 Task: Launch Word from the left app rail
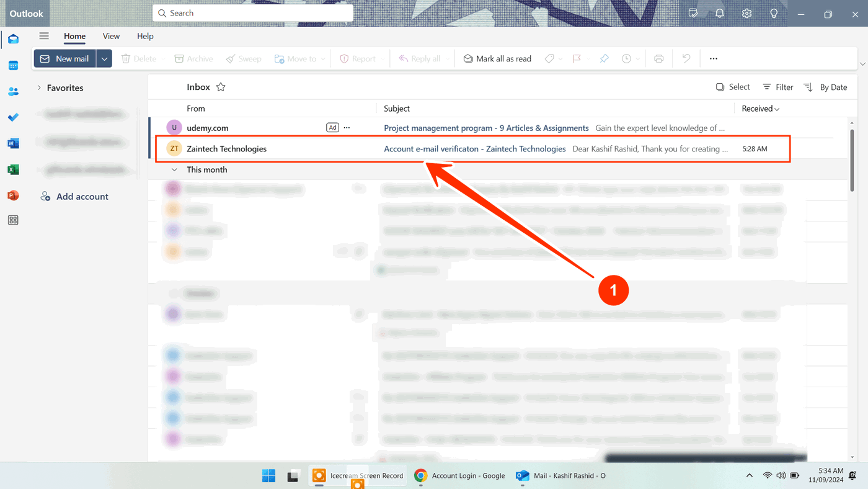[x=13, y=143]
